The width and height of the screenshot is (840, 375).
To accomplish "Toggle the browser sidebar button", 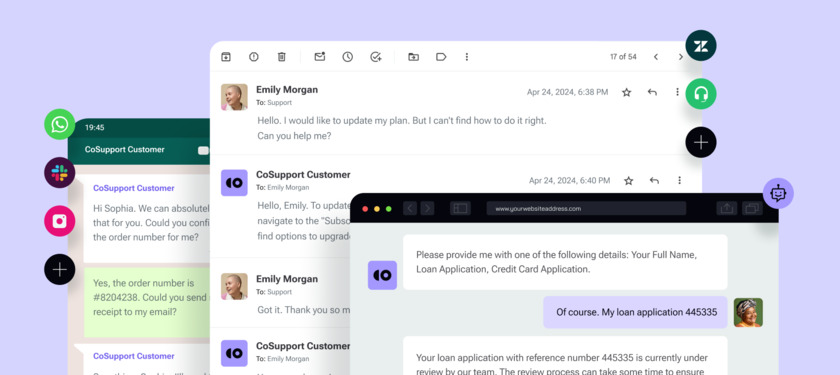I will (x=460, y=208).
